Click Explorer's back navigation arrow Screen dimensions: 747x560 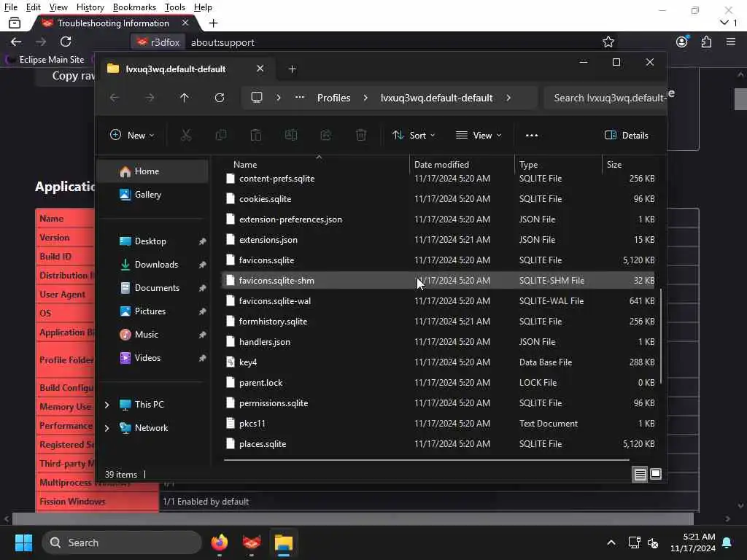(x=115, y=98)
